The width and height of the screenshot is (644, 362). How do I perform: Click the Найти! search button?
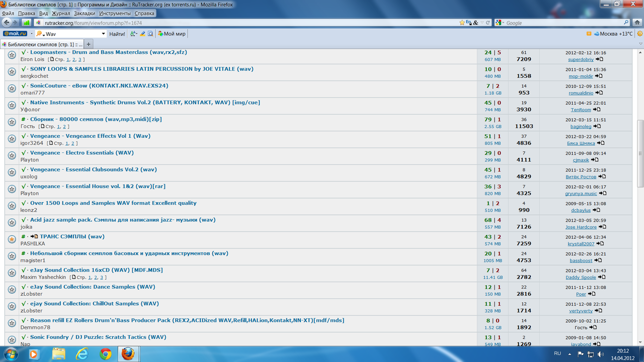point(117,34)
